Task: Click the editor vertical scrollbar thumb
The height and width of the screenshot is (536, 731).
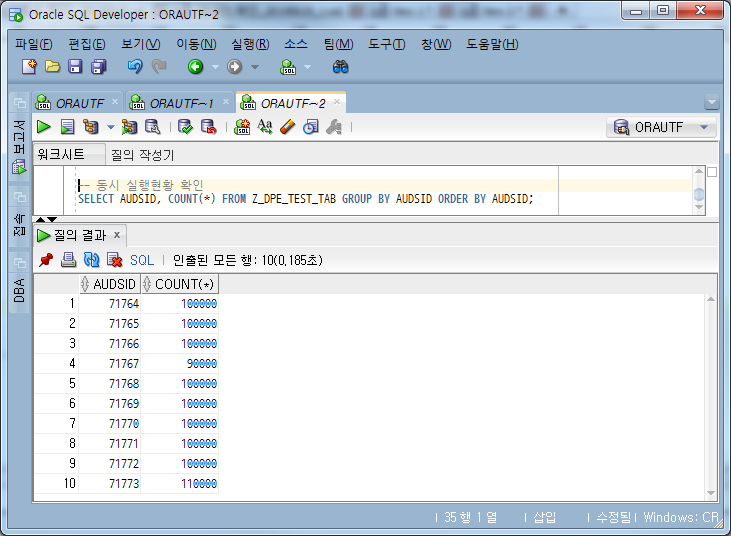Action: [x=699, y=194]
